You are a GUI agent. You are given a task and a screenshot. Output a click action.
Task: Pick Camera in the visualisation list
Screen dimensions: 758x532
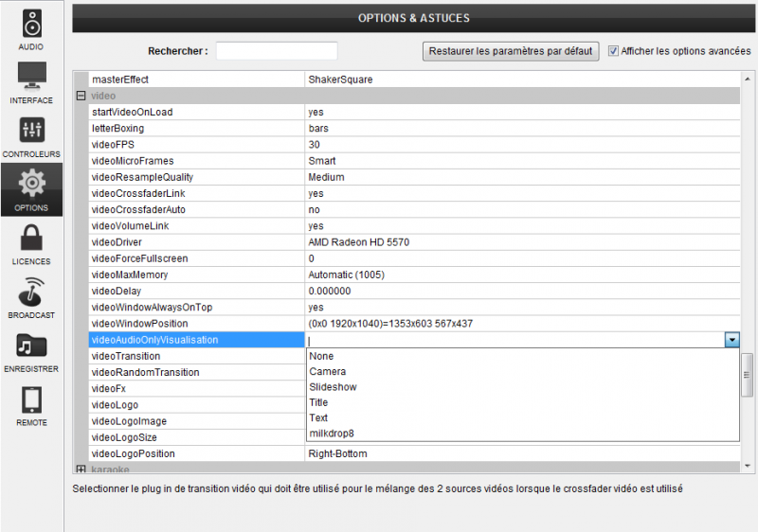pos(328,371)
